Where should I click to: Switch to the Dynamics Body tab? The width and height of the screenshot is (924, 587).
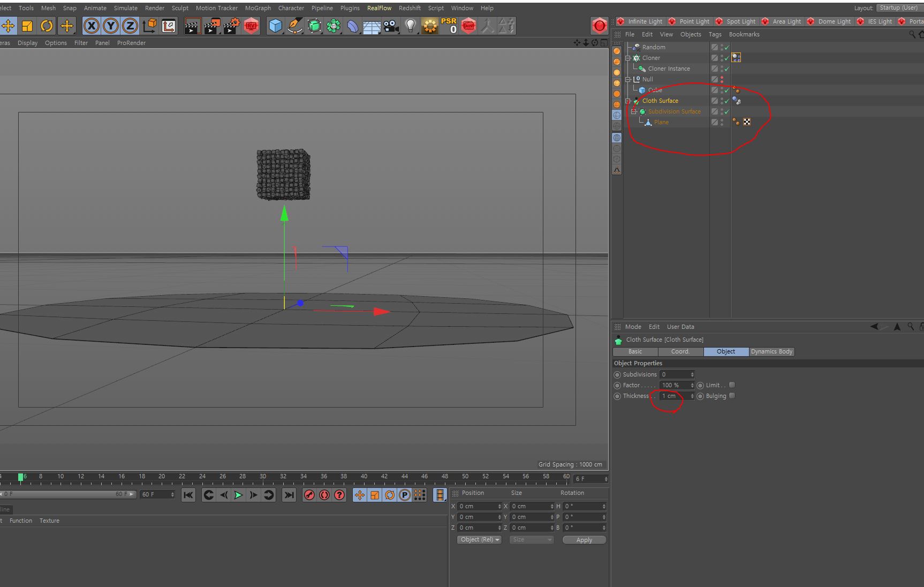pyautogui.click(x=771, y=352)
